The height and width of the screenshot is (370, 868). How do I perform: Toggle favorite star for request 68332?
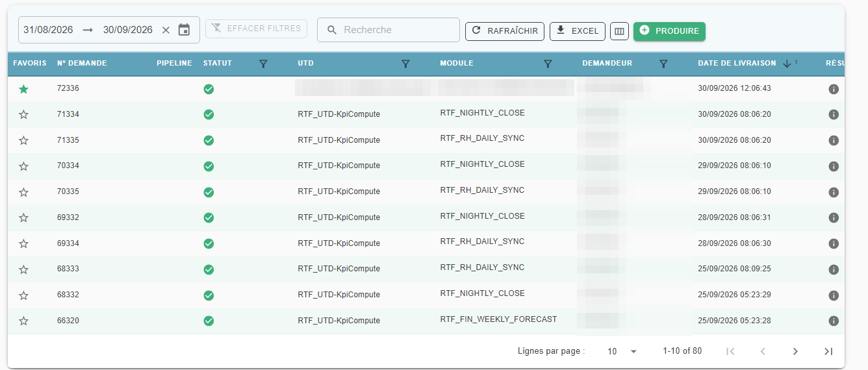23,296
